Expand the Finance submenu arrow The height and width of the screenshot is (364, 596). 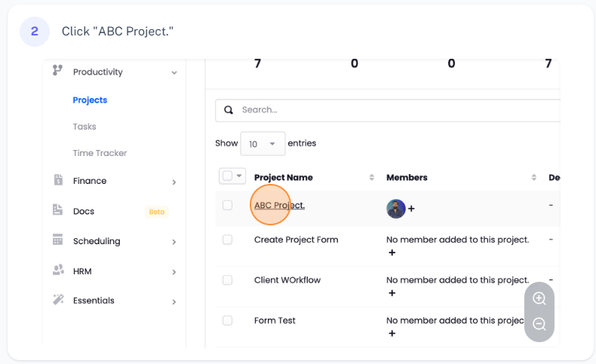(x=174, y=182)
